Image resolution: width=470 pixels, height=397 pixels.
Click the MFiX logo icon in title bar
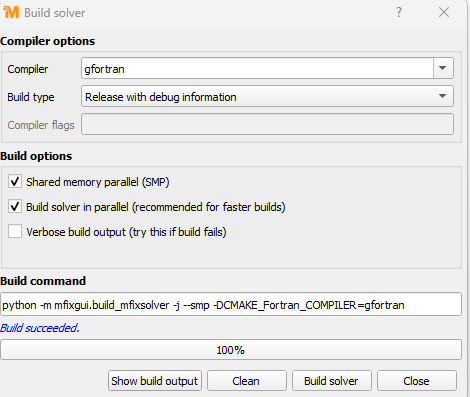coord(11,12)
